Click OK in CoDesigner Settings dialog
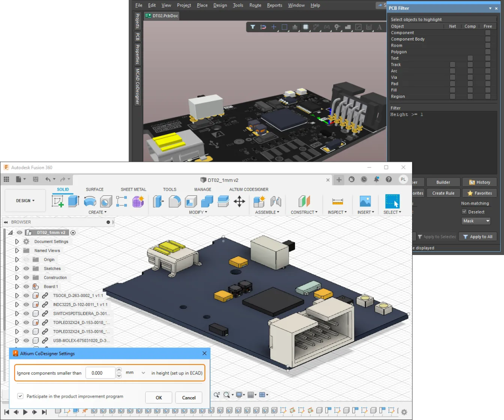 [159, 398]
